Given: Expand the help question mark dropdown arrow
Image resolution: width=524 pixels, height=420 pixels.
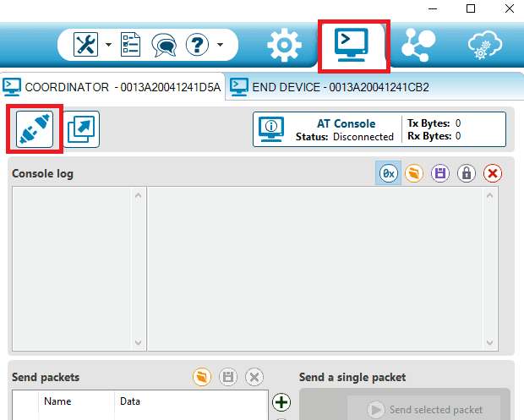Looking at the screenshot, I should pyautogui.click(x=221, y=44).
